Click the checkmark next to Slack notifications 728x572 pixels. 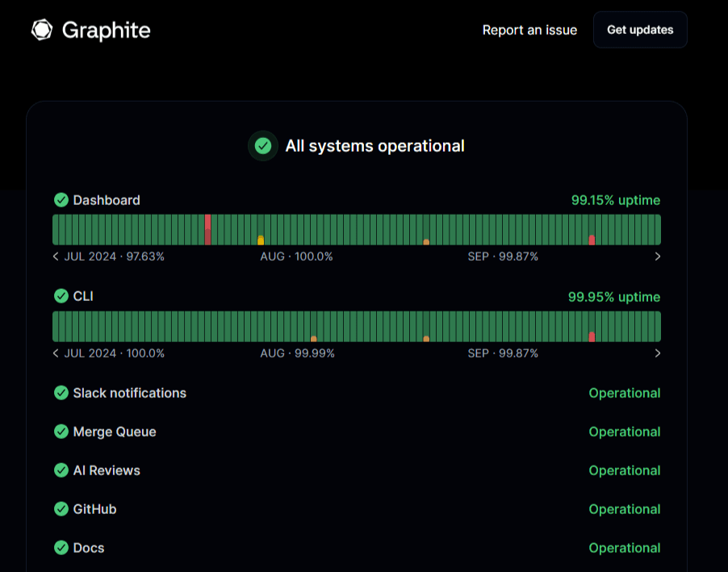coord(61,393)
